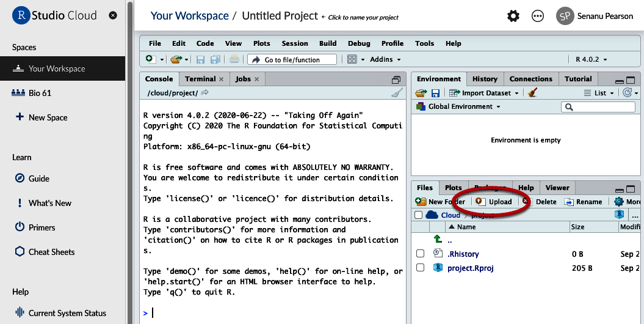Click the RStudio Cloud logo
Image resolution: width=644 pixels, height=324 pixels.
(54, 15)
